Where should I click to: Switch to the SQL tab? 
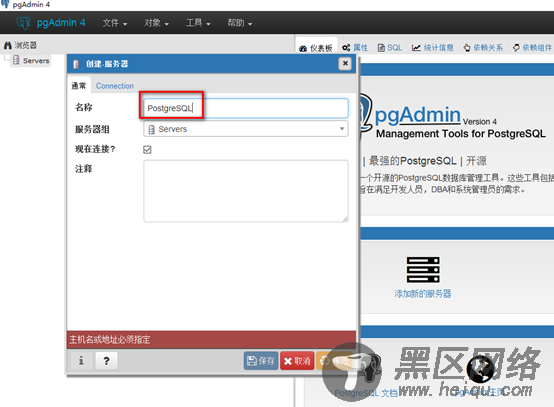click(390, 48)
